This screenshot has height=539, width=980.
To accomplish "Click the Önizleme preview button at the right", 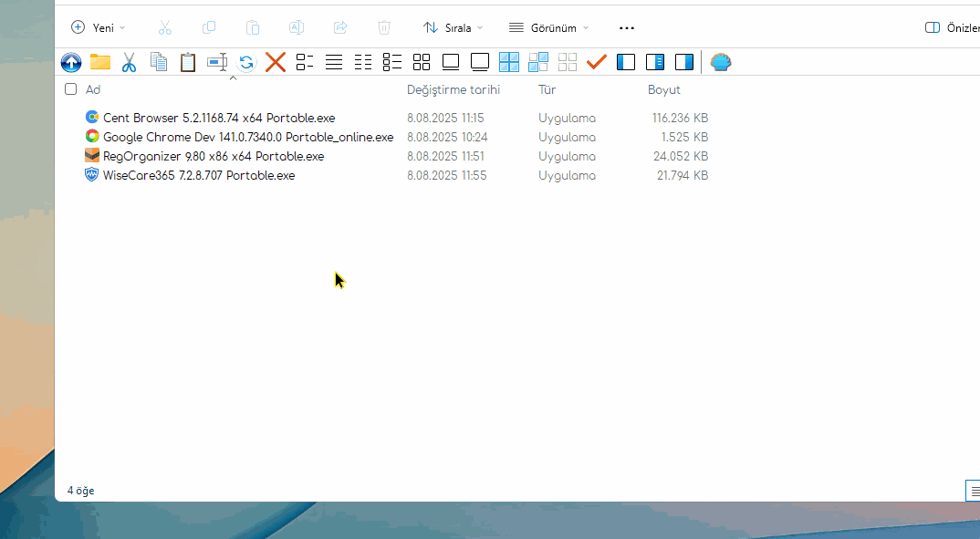I will 953,27.
